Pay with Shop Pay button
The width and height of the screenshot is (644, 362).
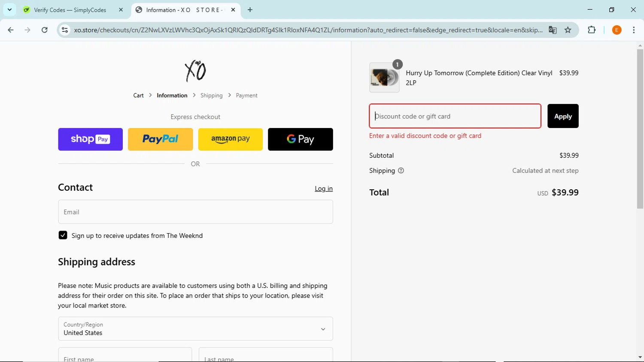(90, 139)
